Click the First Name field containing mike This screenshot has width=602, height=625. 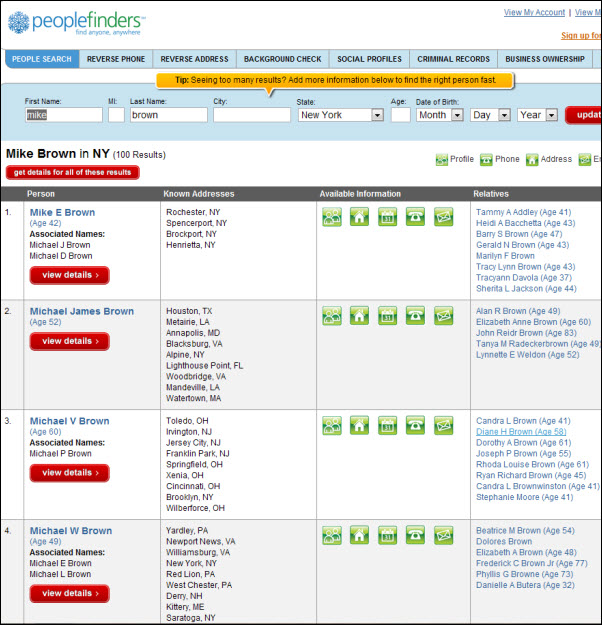pyautogui.click(x=64, y=115)
